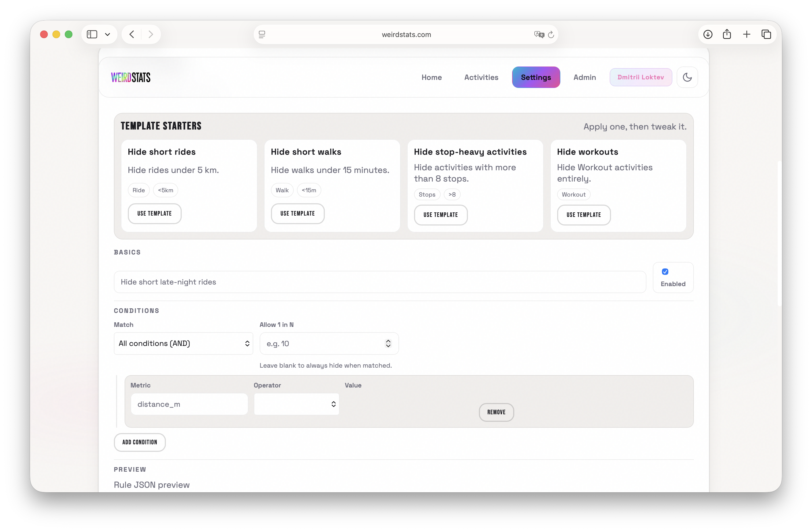The image size is (812, 532).
Task: Use Hide short rides template
Action: click(x=155, y=214)
